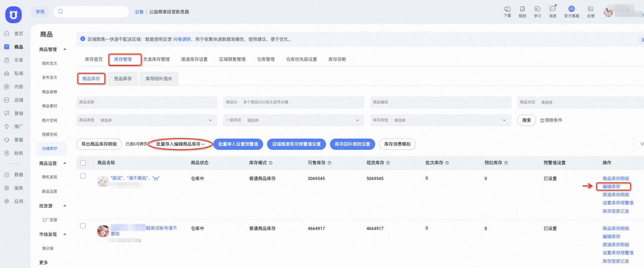This screenshot has height=268, width=644.
Task: Open 反馈 feedback icon
Action: point(591,9)
